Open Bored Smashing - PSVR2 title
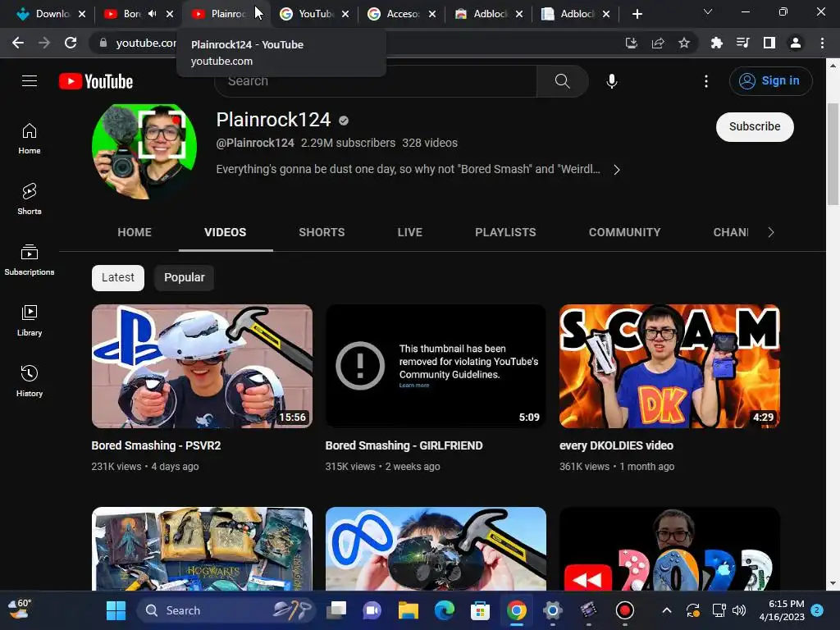 click(x=156, y=445)
